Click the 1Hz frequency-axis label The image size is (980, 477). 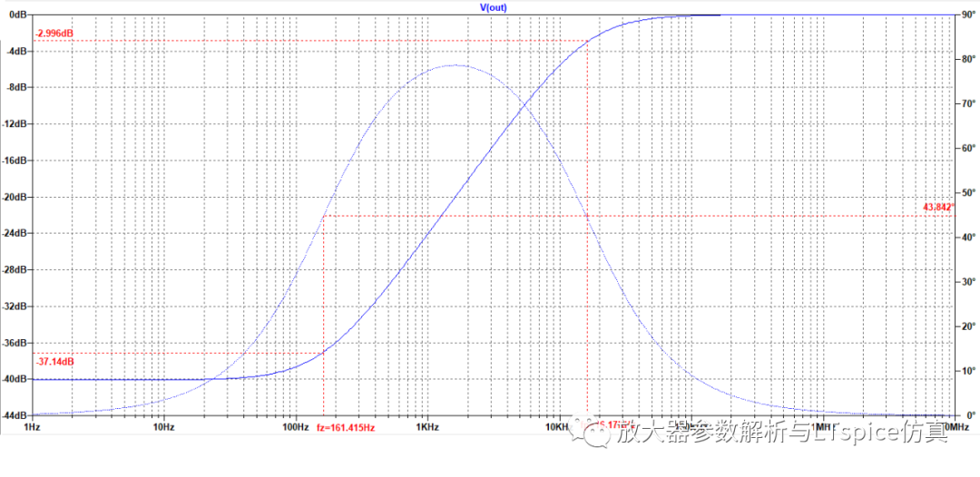point(31,427)
